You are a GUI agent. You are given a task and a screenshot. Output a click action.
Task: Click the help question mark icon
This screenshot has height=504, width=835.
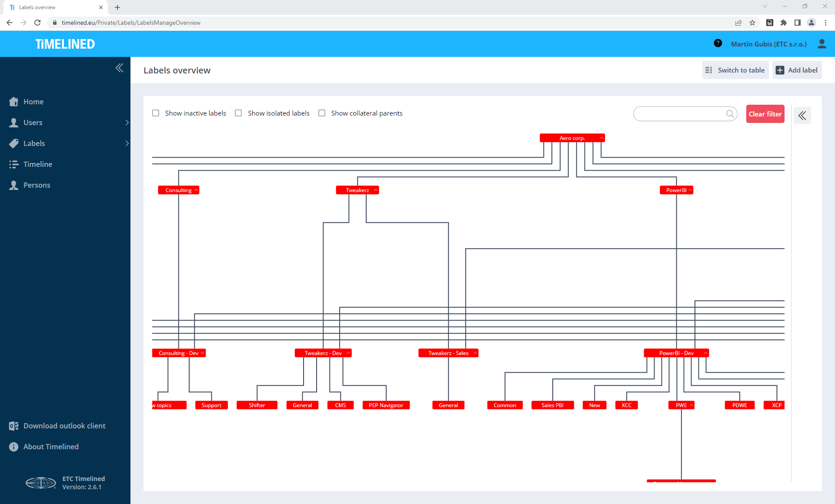click(x=718, y=43)
